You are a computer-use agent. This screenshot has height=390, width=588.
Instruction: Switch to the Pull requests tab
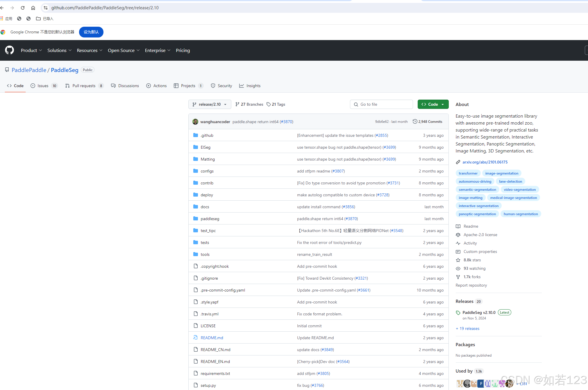84,86
